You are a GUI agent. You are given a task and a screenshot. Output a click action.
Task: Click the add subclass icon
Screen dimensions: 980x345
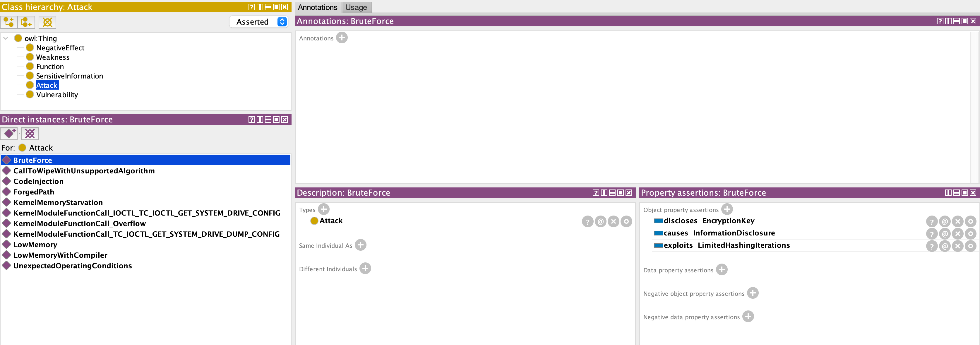point(9,22)
